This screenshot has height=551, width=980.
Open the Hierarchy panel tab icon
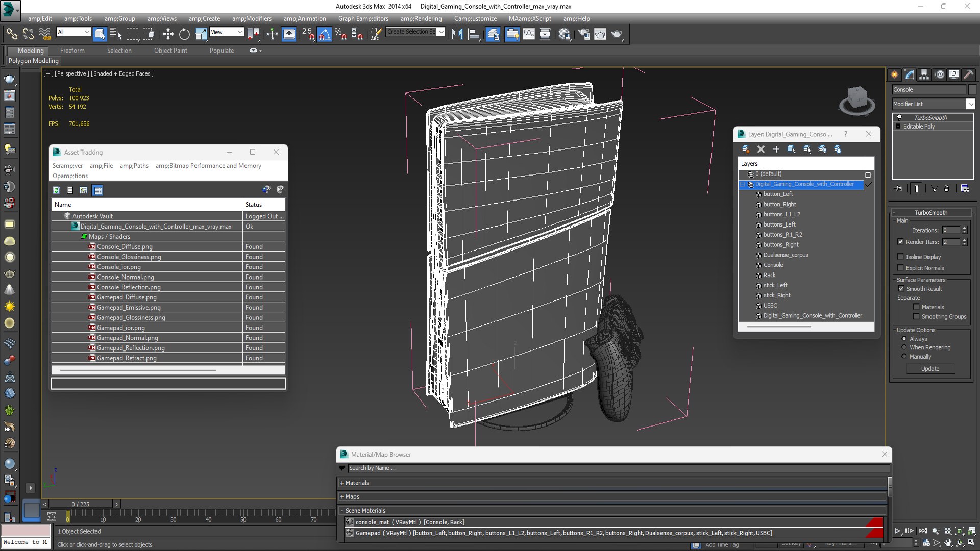pyautogui.click(x=924, y=74)
